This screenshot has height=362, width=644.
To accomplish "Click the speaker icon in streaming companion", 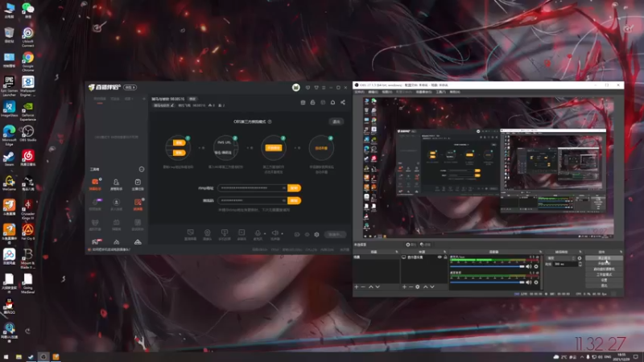I will (x=275, y=233).
